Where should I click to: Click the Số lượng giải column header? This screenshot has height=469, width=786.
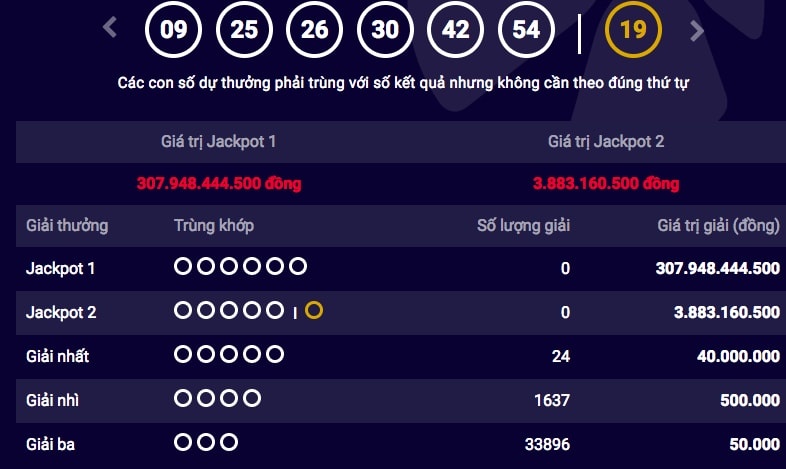(x=523, y=226)
